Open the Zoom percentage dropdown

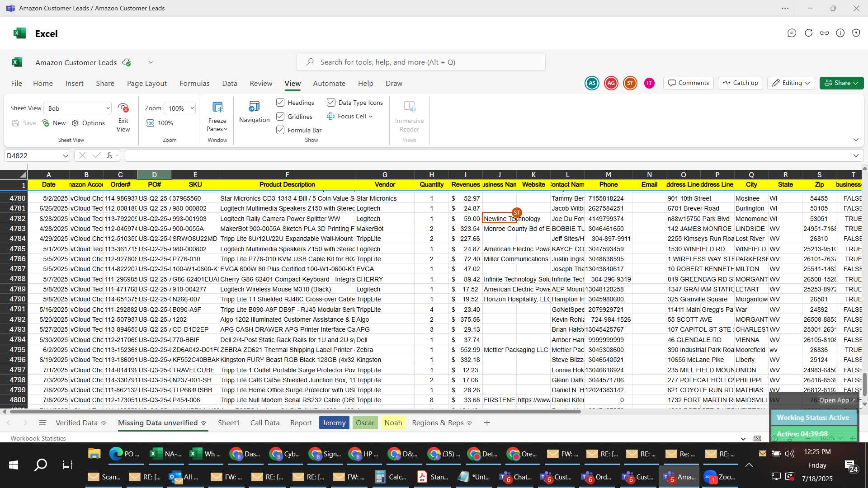click(x=192, y=108)
